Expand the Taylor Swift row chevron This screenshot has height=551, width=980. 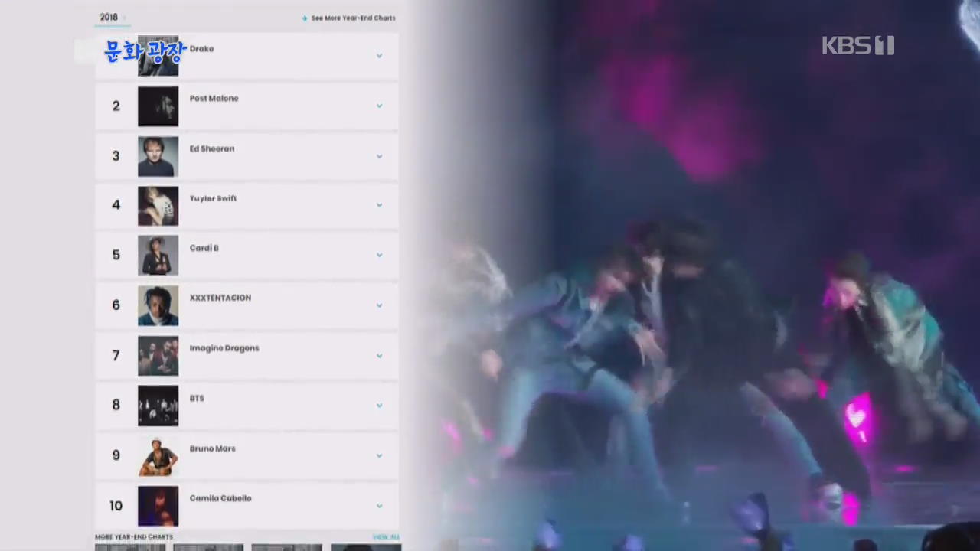[379, 205]
